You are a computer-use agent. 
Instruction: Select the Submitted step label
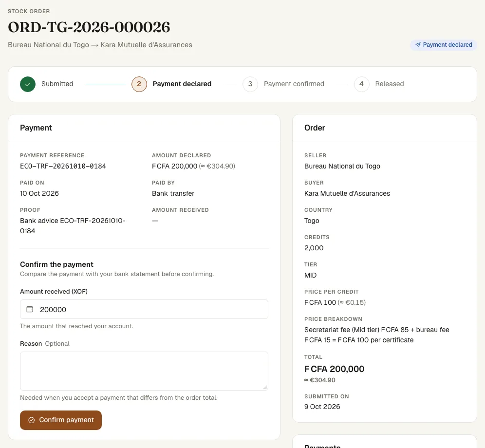click(x=57, y=84)
